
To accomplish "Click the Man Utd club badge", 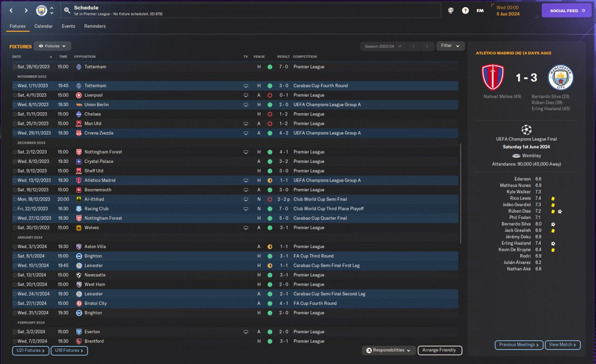I will [79, 123].
